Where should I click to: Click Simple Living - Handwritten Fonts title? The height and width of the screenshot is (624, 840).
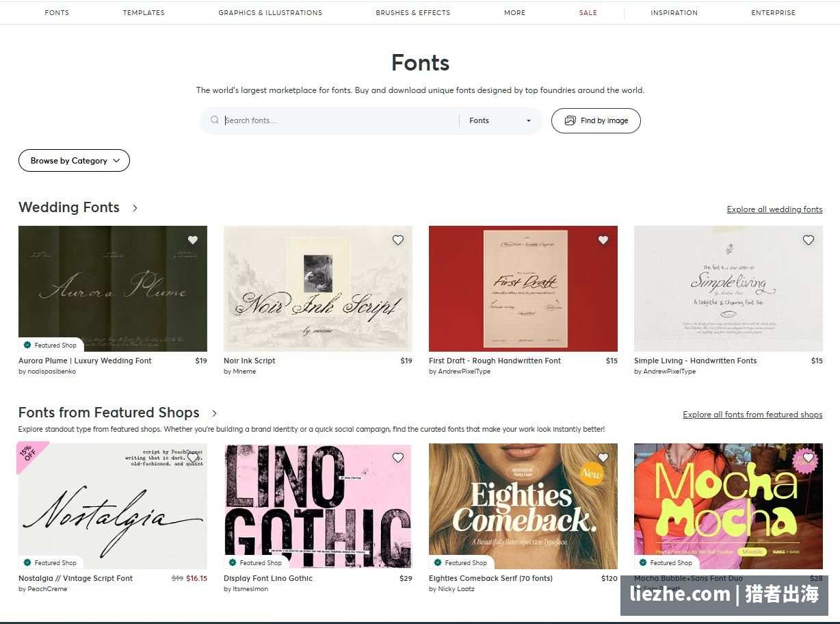[x=695, y=361]
